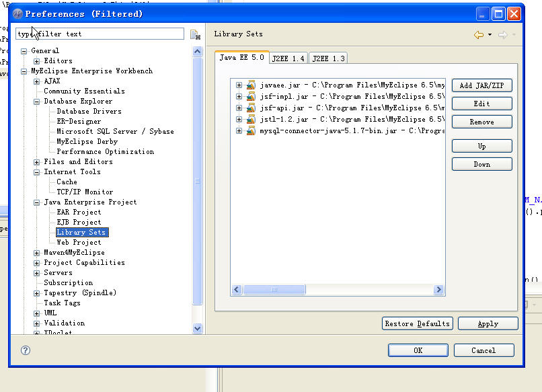The width and height of the screenshot is (542, 392).
Task: Click the Remove button
Action: tap(482, 122)
